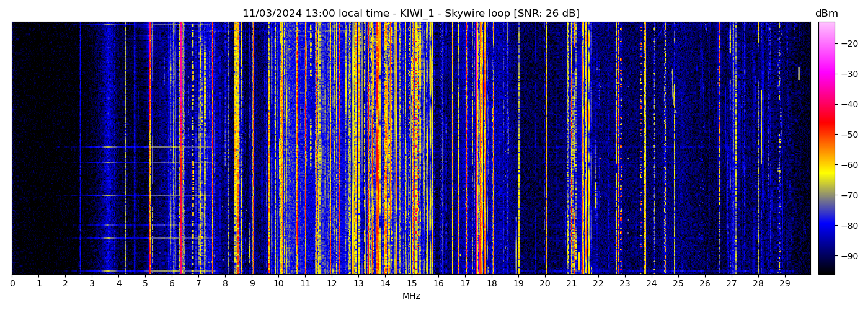Screen dimensions: 868x310
Task: Click the spectrogram title text
Action: (x=410, y=14)
